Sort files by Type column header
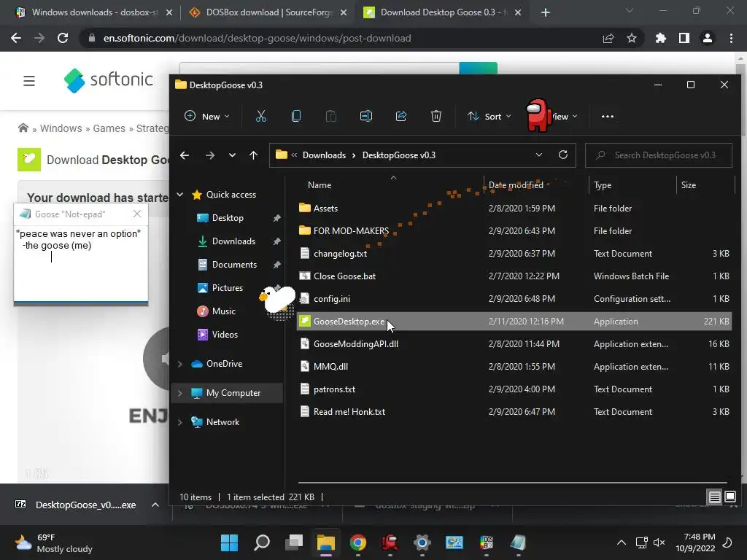Viewport: 747px width, 560px height. pos(602,185)
